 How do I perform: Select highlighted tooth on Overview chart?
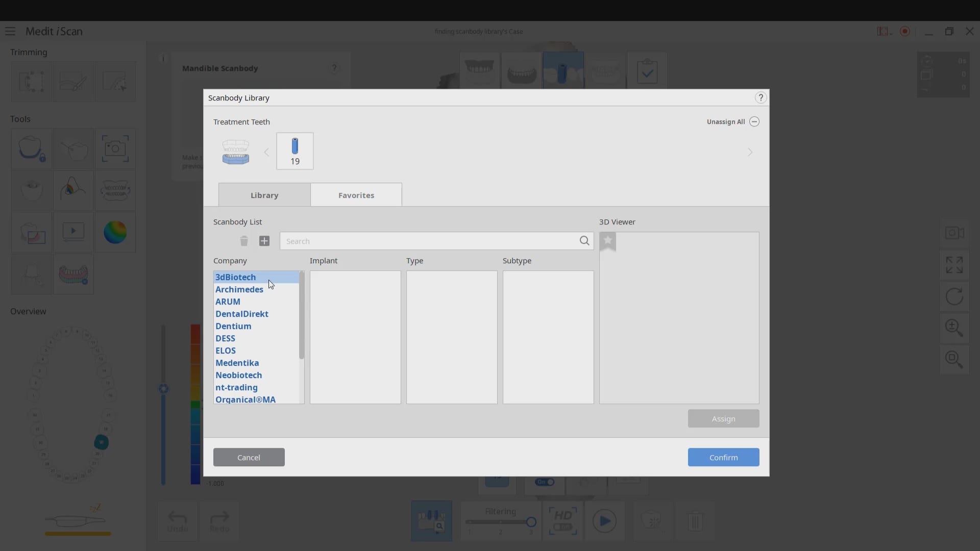coord(101,442)
